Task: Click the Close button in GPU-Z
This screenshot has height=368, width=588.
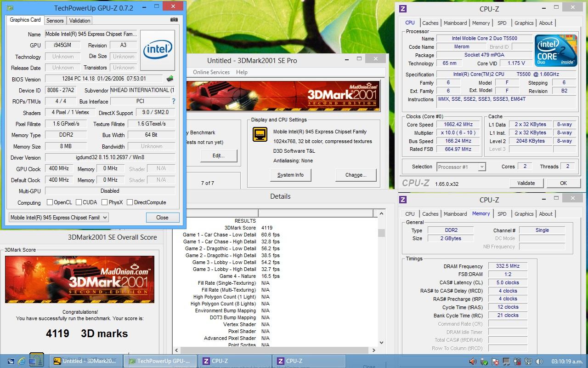Action: pos(162,218)
